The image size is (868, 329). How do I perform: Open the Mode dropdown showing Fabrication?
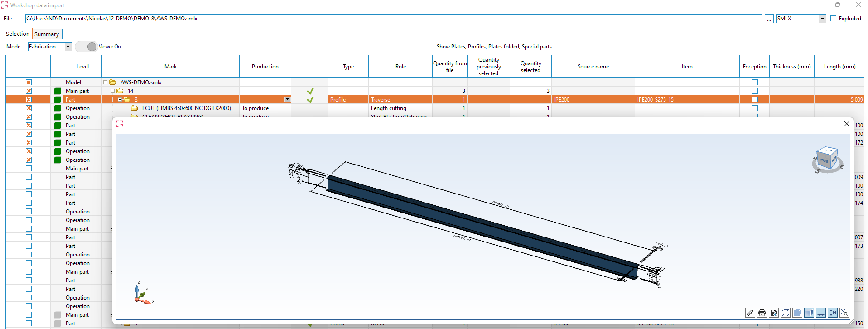68,47
